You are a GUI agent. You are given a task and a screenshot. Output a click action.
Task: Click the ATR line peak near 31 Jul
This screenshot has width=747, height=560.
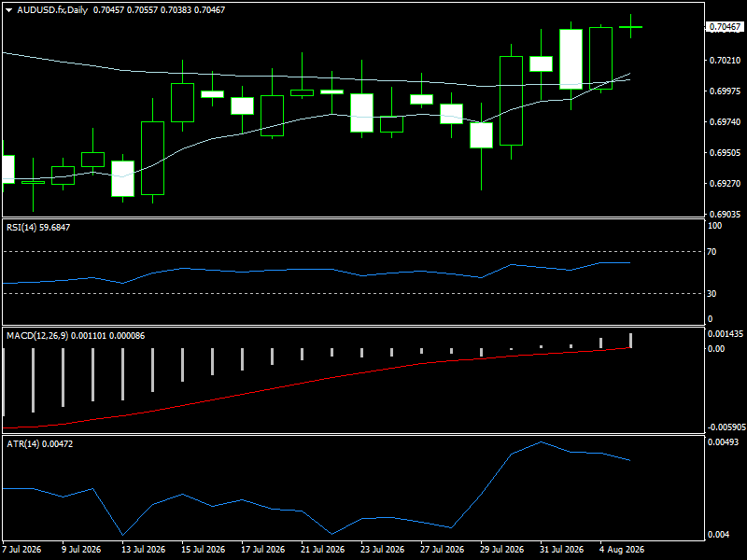[x=542, y=441]
